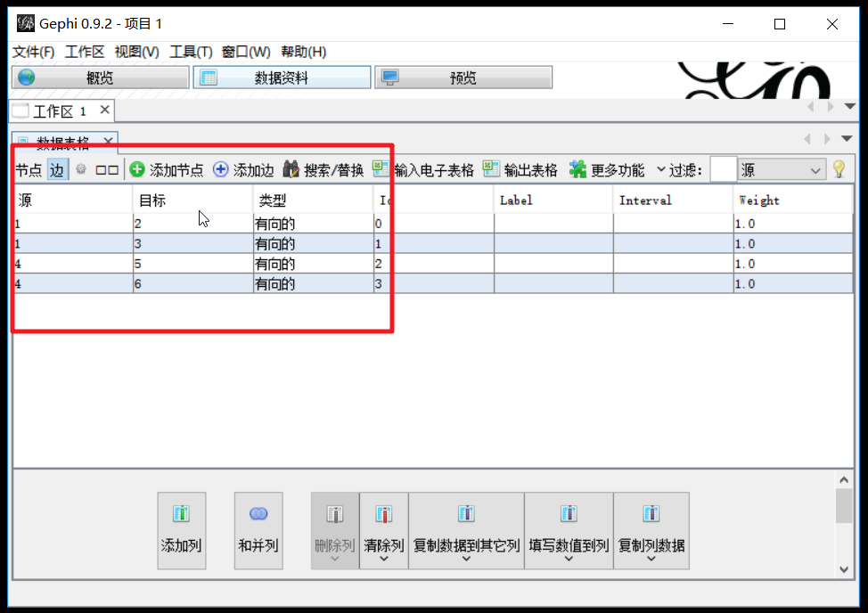Click the gear configuration icon
This screenshot has height=613, width=868.
[x=81, y=169]
